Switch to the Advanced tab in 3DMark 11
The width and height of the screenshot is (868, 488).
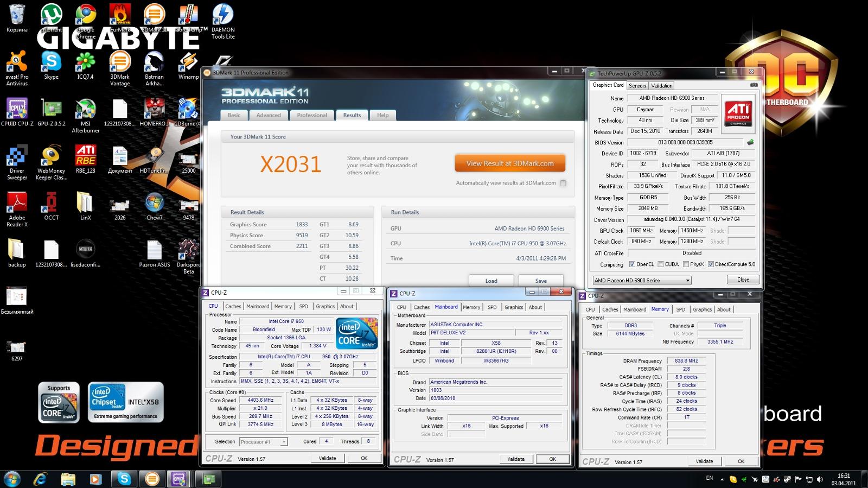(269, 115)
